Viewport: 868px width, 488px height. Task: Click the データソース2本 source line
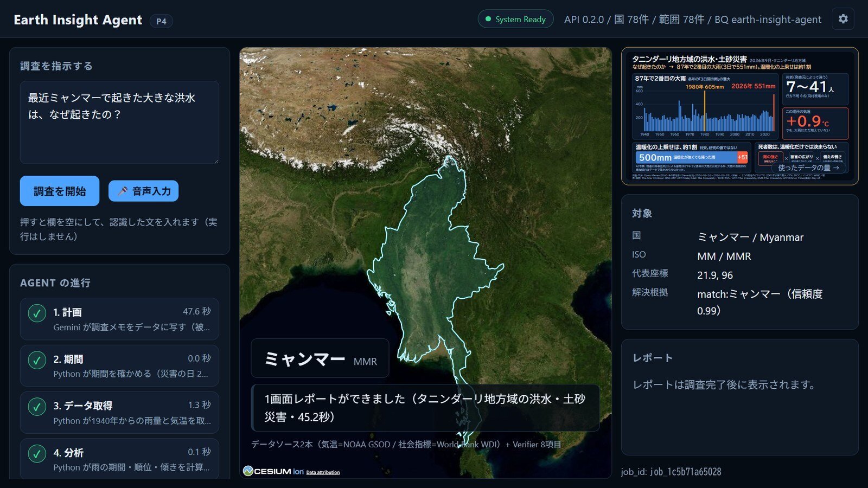click(406, 444)
